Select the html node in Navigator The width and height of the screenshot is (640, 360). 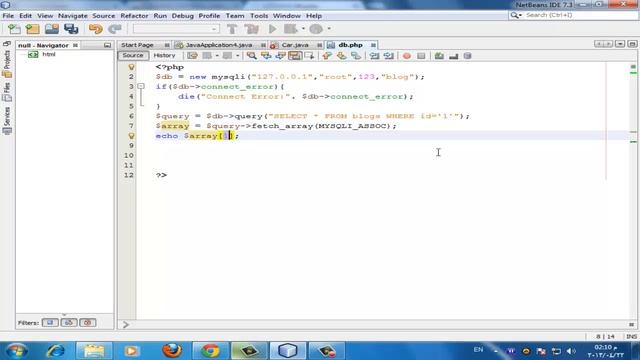coord(49,54)
